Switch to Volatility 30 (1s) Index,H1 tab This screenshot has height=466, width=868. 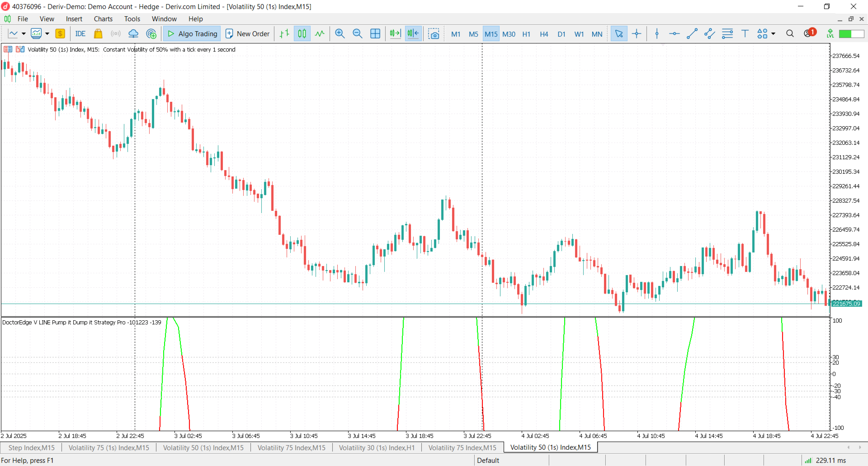click(377, 448)
